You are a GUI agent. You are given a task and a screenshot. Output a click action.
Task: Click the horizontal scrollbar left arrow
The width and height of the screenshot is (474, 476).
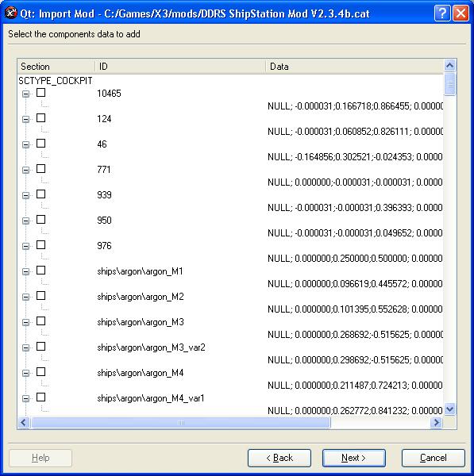tap(24, 422)
